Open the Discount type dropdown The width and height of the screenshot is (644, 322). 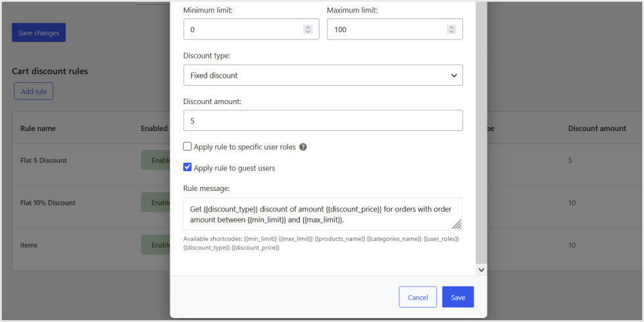(323, 75)
